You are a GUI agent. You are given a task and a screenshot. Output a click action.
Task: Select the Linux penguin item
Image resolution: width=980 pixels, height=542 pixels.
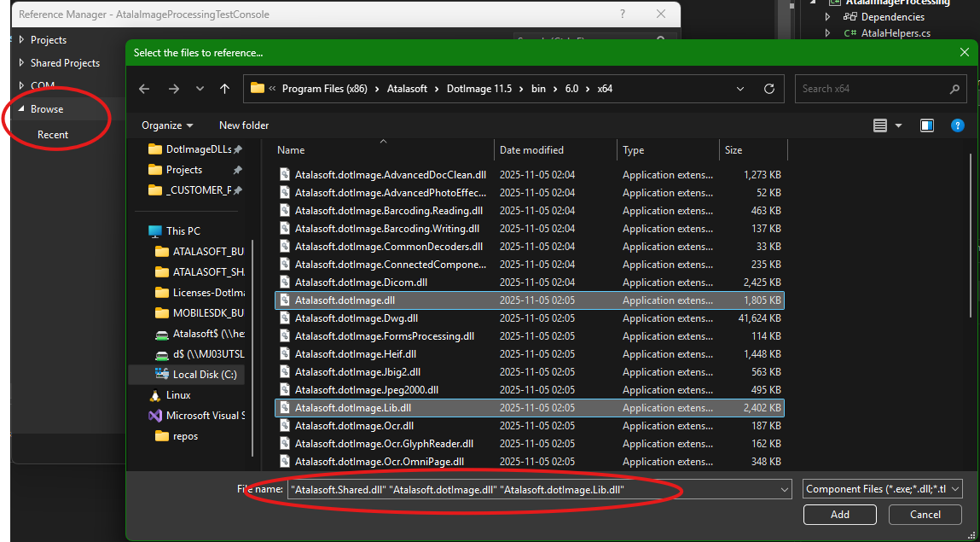click(177, 395)
